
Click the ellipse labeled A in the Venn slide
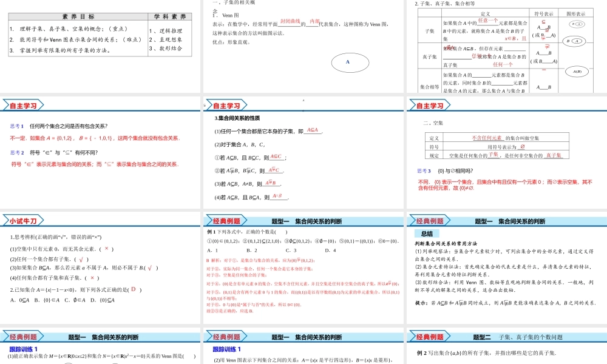(350, 62)
